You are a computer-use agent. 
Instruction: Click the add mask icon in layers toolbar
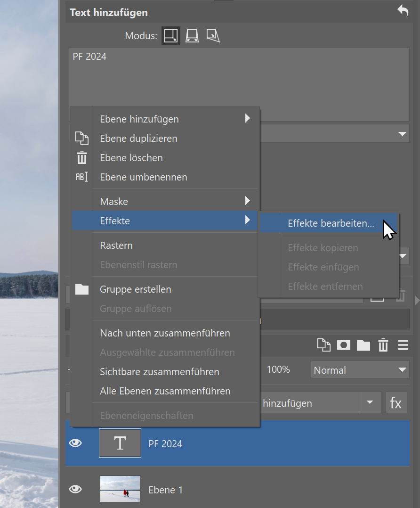click(x=344, y=345)
